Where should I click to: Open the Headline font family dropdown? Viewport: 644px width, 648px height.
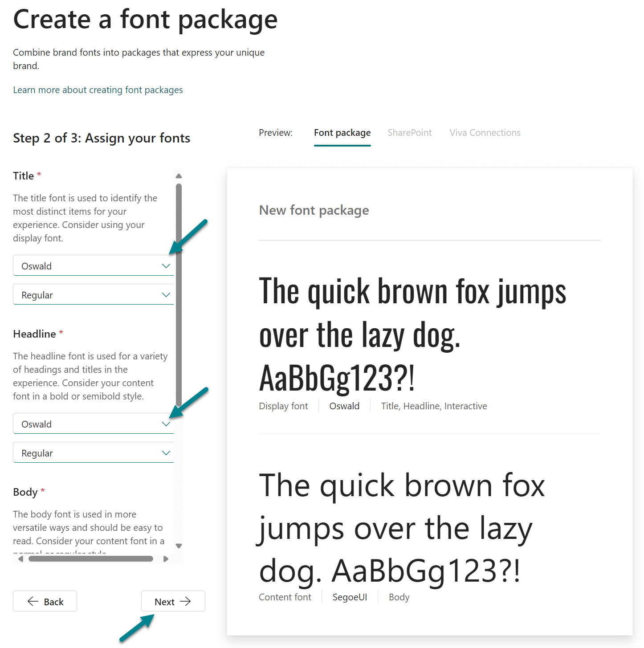pyautogui.click(x=89, y=424)
